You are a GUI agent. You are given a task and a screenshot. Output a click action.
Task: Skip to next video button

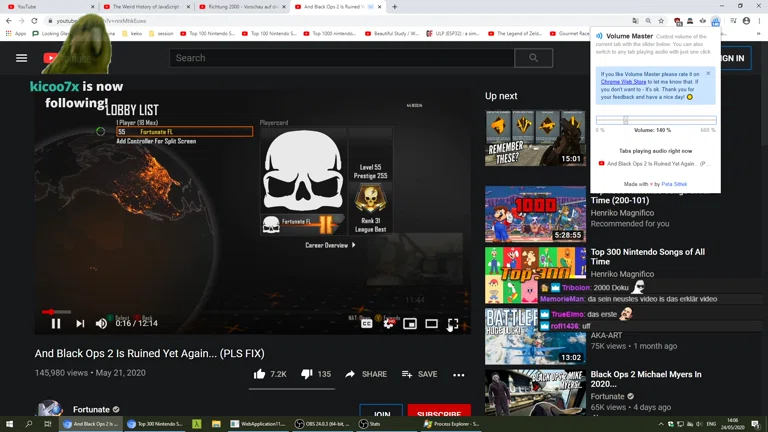80,323
